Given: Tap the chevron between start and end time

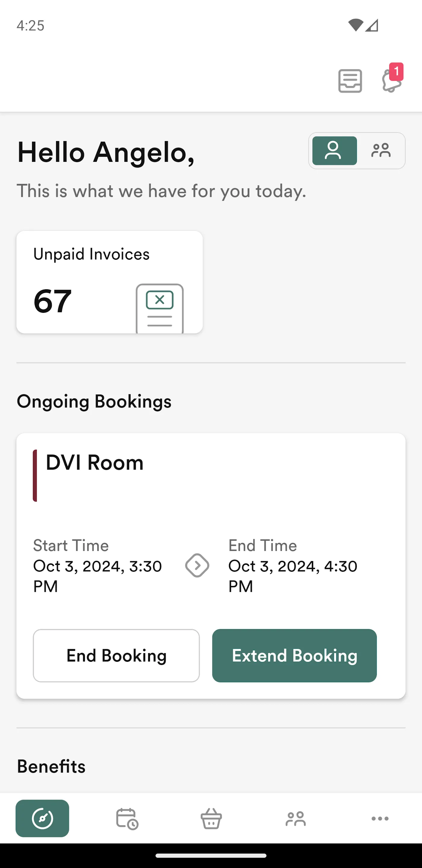Looking at the screenshot, I should [x=197, y=565].
